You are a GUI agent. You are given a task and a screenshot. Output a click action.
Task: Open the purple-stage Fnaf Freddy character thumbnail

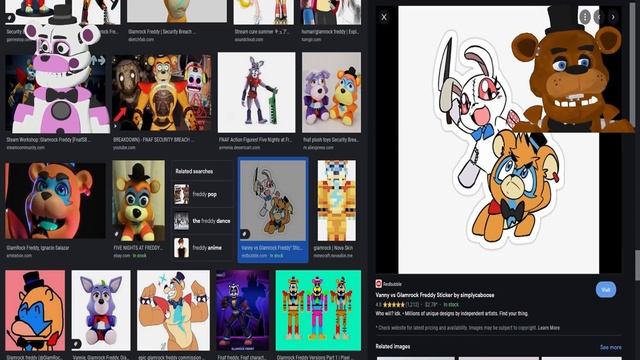[242, 310]
